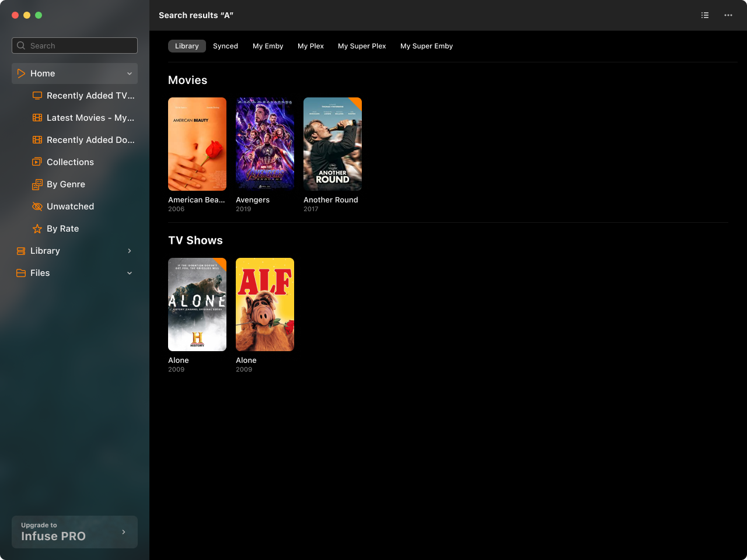Click the "TV Shows" section heading
747x560 pixels.
click(x=196, y=240)
